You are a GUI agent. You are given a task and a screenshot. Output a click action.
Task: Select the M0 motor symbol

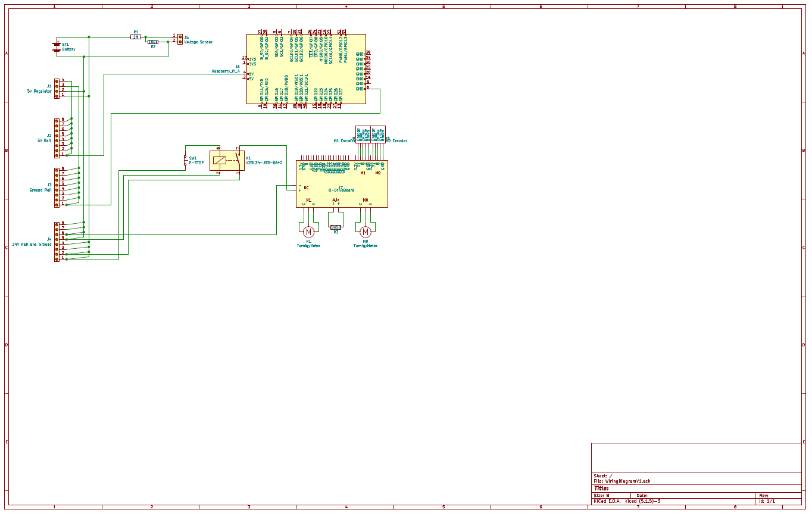pyautogui.click(x=366, y=232)
